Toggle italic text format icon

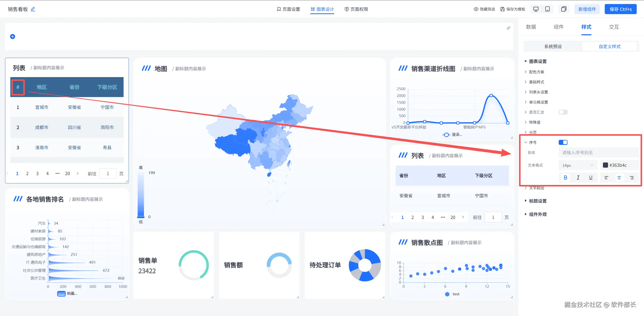[578, 178]
